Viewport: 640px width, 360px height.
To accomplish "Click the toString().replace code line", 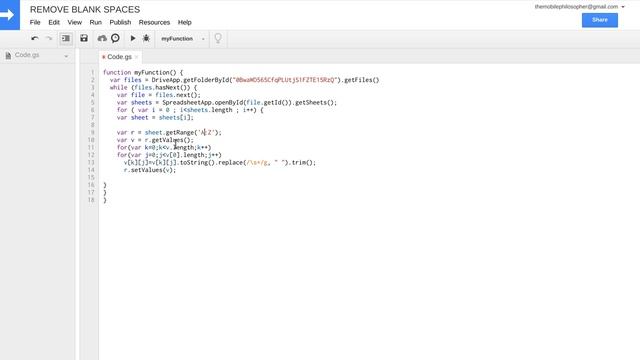I will click(220, 162).
